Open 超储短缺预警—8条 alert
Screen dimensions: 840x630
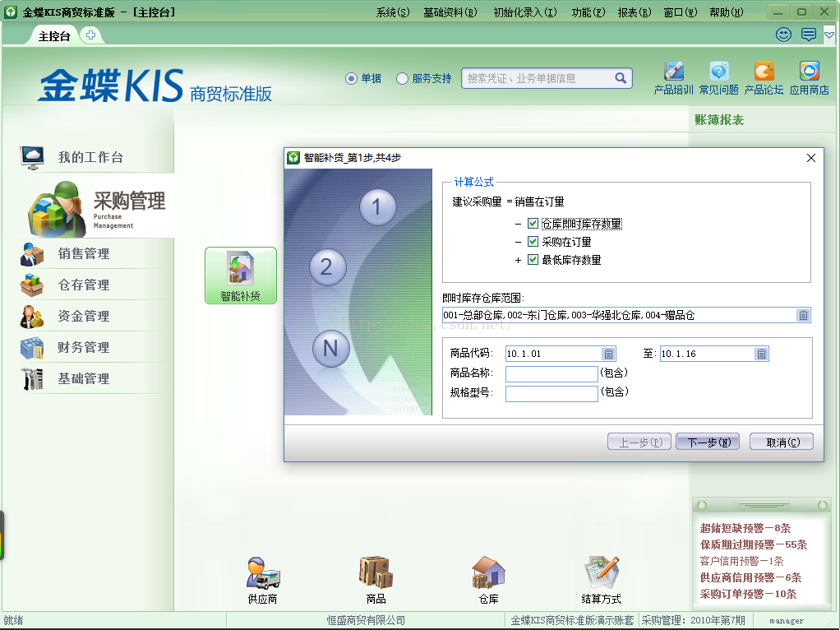point(745,528)
